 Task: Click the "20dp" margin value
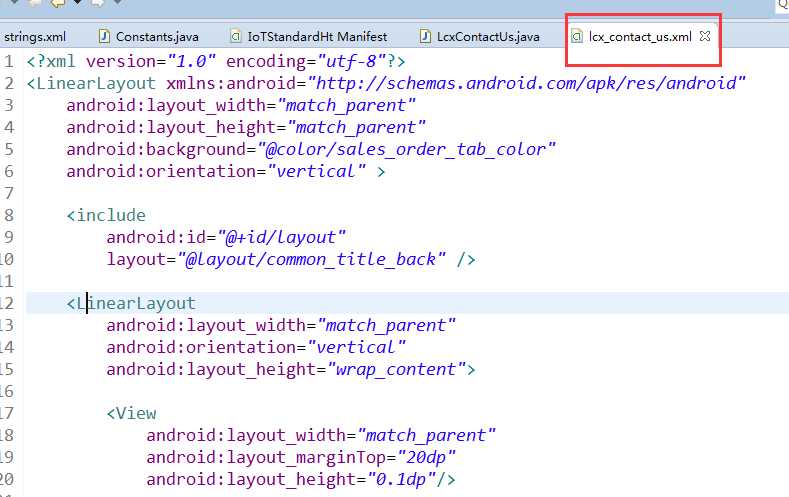(x=427, y=457)
